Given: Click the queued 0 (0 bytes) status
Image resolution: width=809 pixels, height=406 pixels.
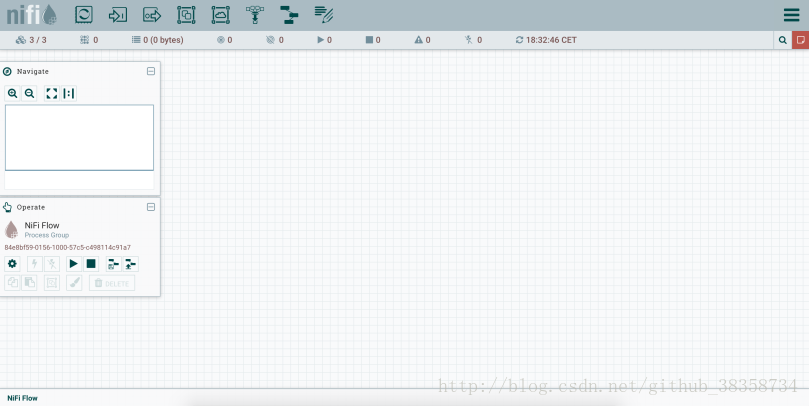Looking at the screenshot, I should (x=157, y=40).
